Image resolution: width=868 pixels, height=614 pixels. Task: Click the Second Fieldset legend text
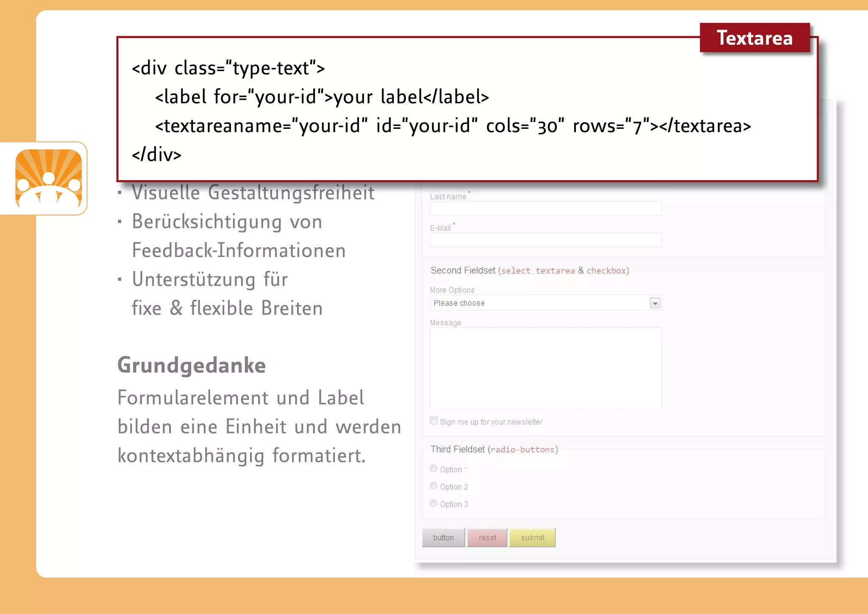point(530,271)
